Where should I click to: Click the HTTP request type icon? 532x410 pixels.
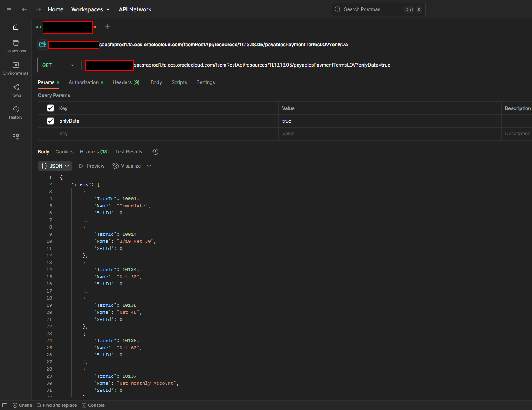coord(43,45)
